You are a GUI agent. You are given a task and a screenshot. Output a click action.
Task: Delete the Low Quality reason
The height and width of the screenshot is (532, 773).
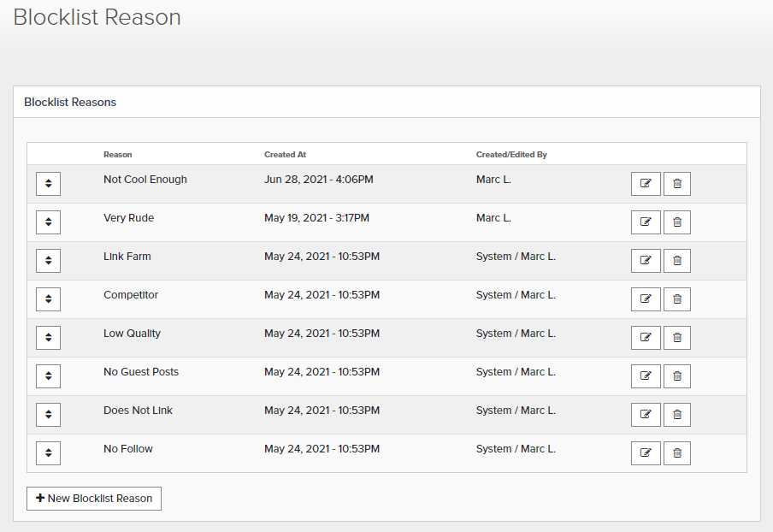tap(677, 337)
